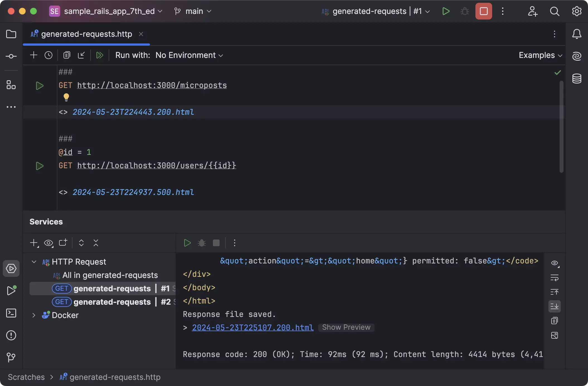
Task: Open the Terminal tool window
Action: click(x=11, y=313)
